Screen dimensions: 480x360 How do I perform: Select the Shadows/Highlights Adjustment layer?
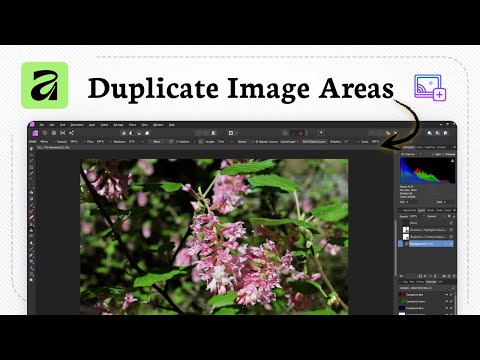click(426, 230)
